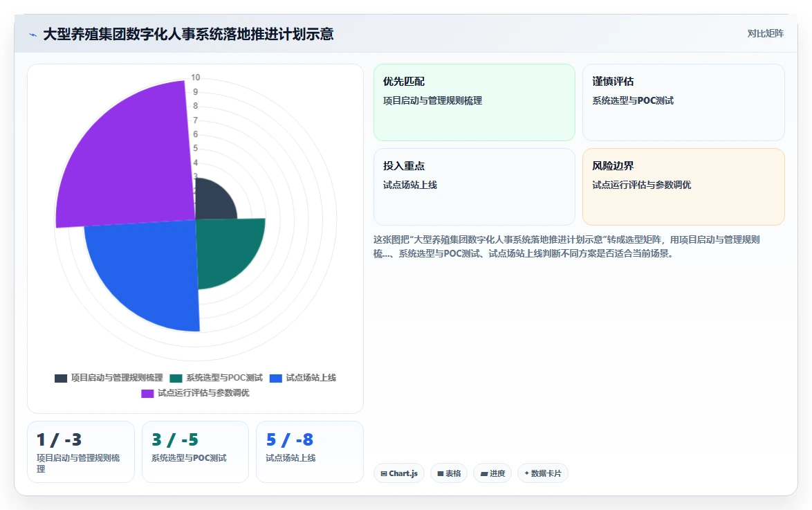Click the 对比矩阵 label in header

765,34
